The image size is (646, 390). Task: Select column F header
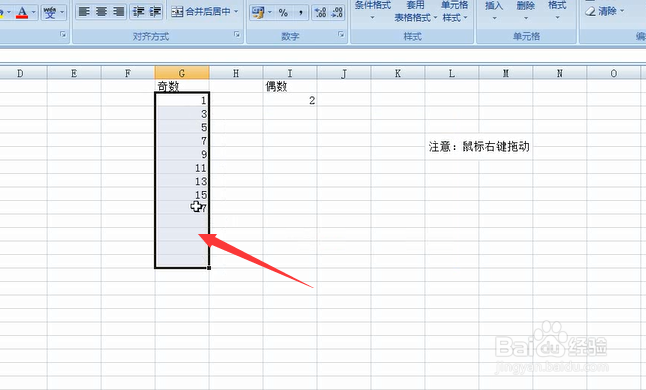pyautogui.click(x=128, y=73)
